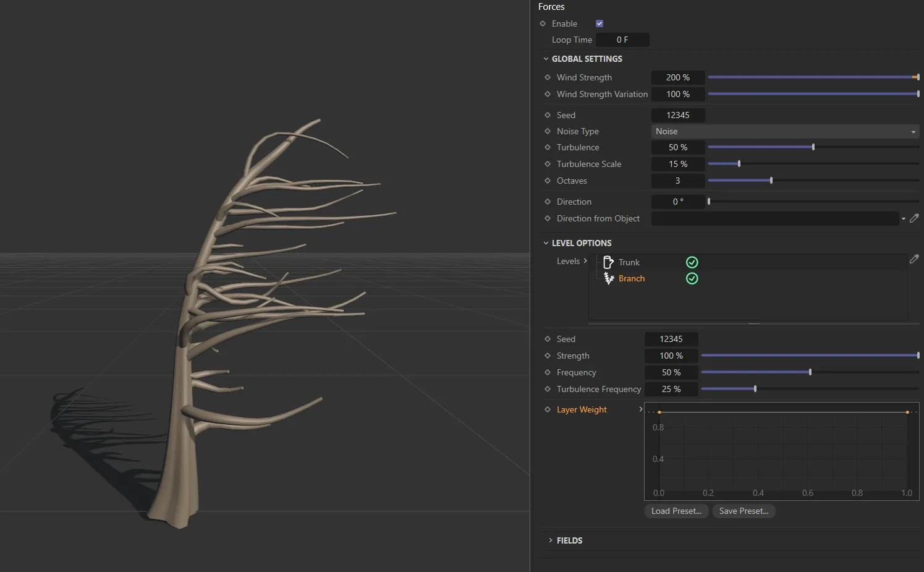Toggle the green checkmark on the Trunk level

pos(692,262)
